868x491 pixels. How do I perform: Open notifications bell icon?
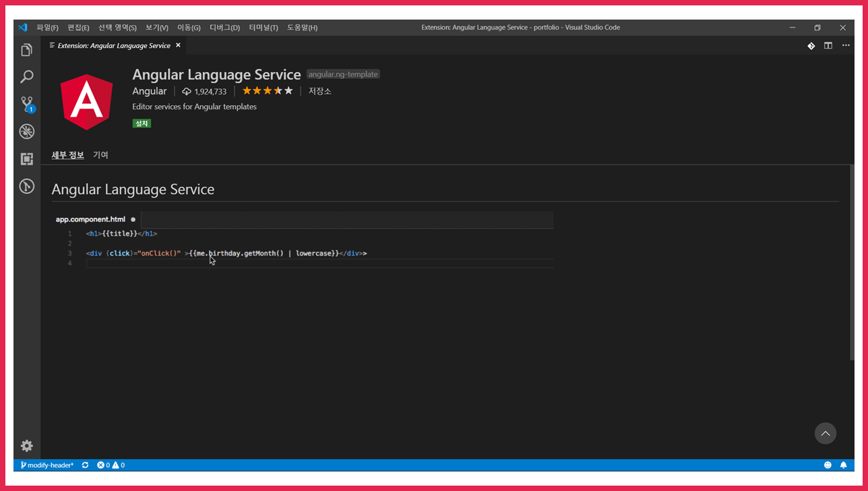click(843, 465)
